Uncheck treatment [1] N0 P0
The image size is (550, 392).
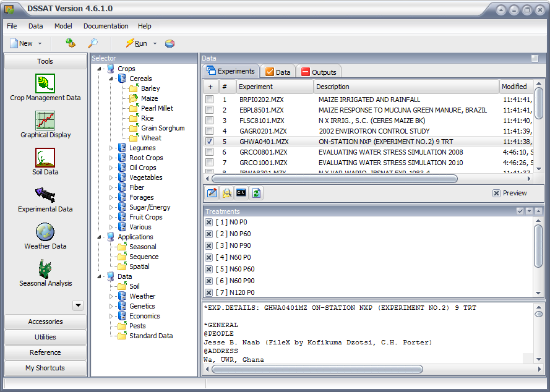(x=208, y=222)
